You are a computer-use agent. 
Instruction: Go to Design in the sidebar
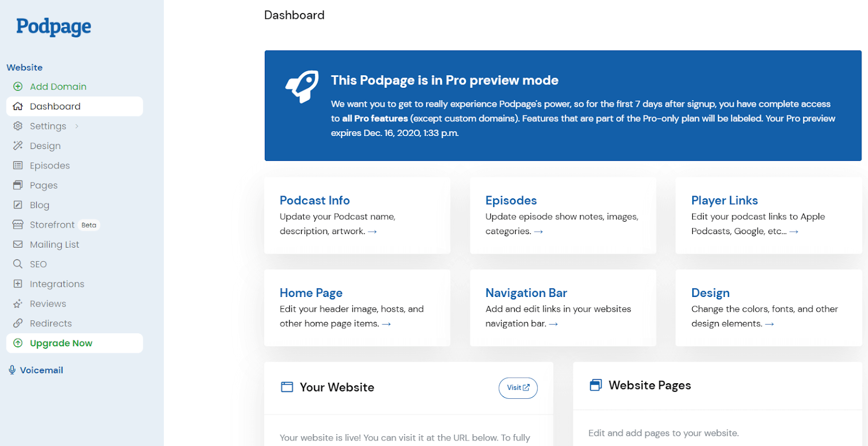point(45,146)
